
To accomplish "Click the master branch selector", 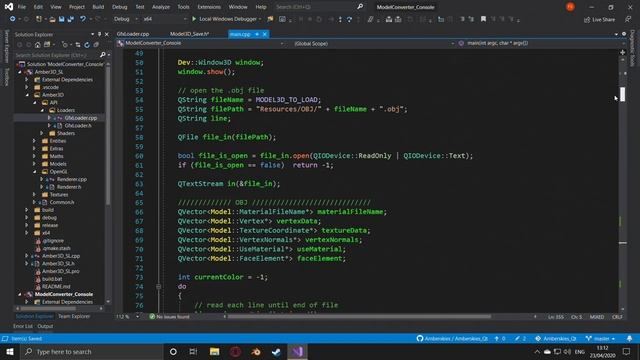I will pyautogui.click(x=600, y=338).
